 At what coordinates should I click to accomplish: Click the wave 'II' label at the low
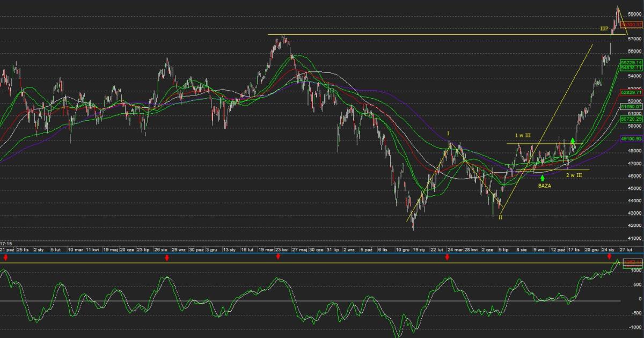coord(500,217)
